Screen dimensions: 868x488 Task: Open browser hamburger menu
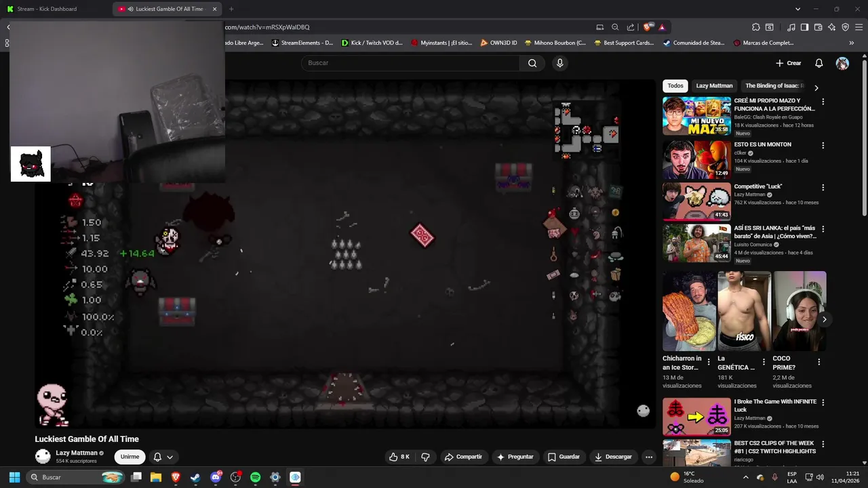(x=859, y=27)
